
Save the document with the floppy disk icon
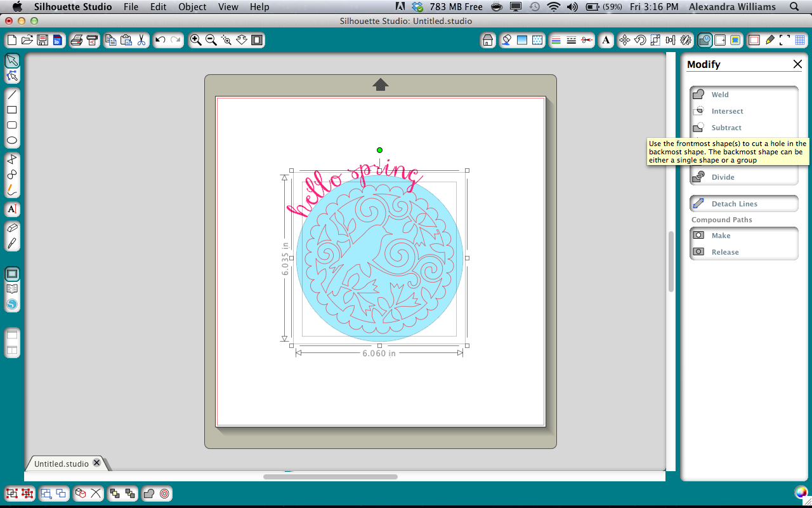tap(43, 40)
